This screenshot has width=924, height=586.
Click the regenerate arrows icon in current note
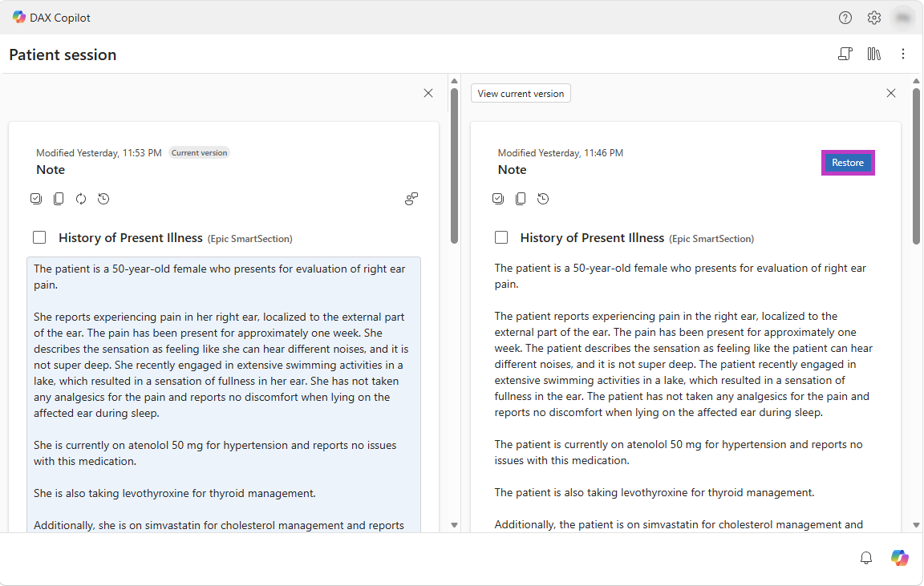81,199
